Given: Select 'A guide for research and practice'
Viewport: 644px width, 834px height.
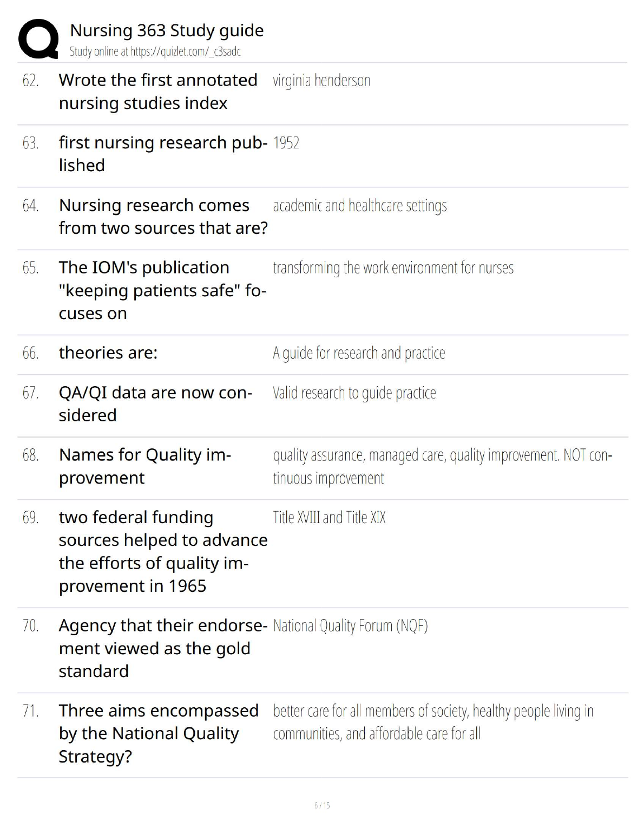Looking at the screenshot, I should point(359,353).
